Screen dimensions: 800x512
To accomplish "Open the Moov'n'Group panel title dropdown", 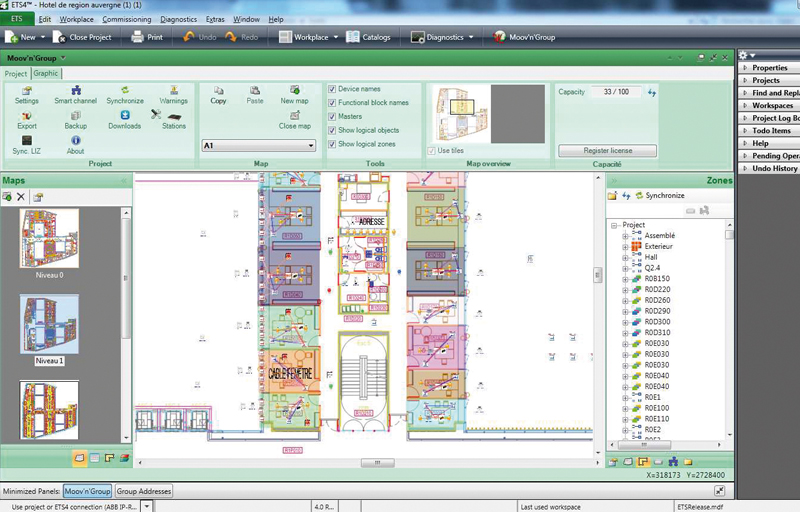I will tap(63, 58).
